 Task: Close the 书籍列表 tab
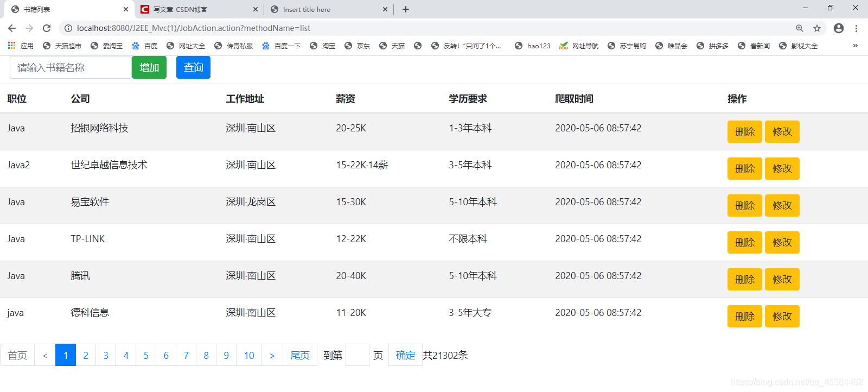coord(126,9)
